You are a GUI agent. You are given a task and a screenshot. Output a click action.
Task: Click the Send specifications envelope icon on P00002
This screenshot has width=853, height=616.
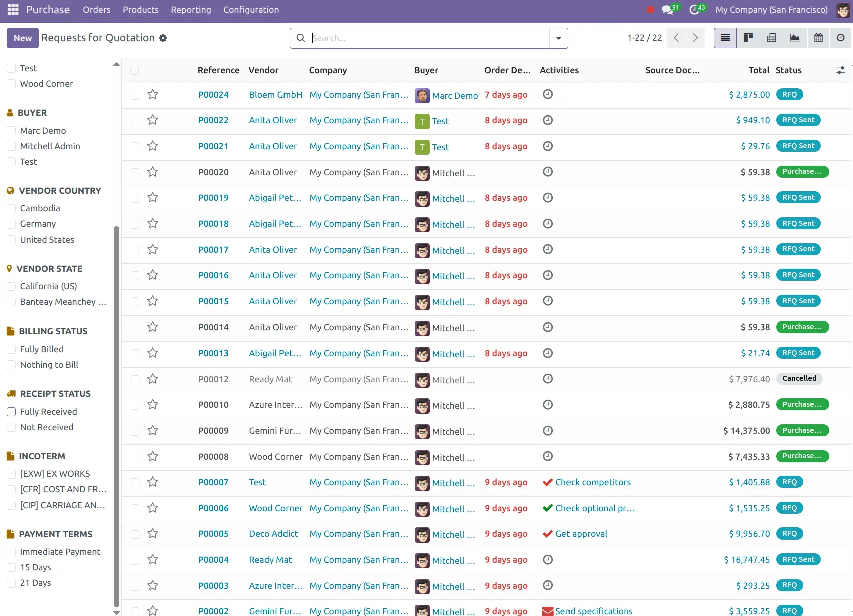548,611
